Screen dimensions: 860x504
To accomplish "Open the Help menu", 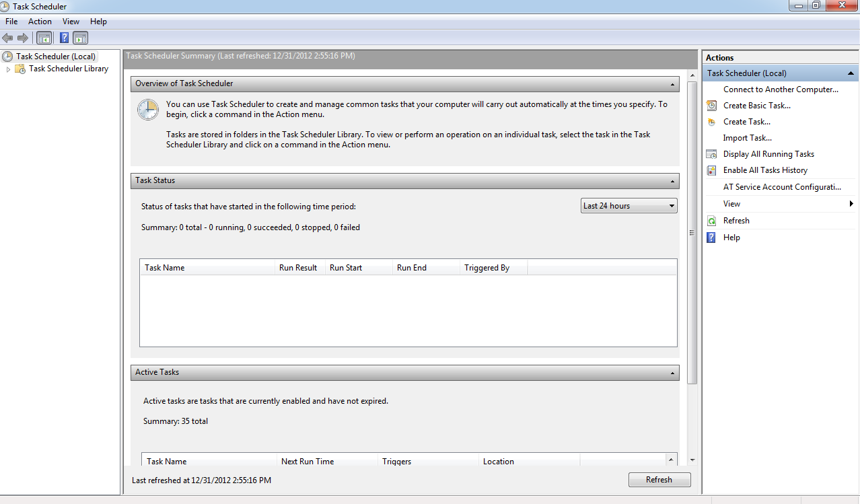I will [98, 22].
